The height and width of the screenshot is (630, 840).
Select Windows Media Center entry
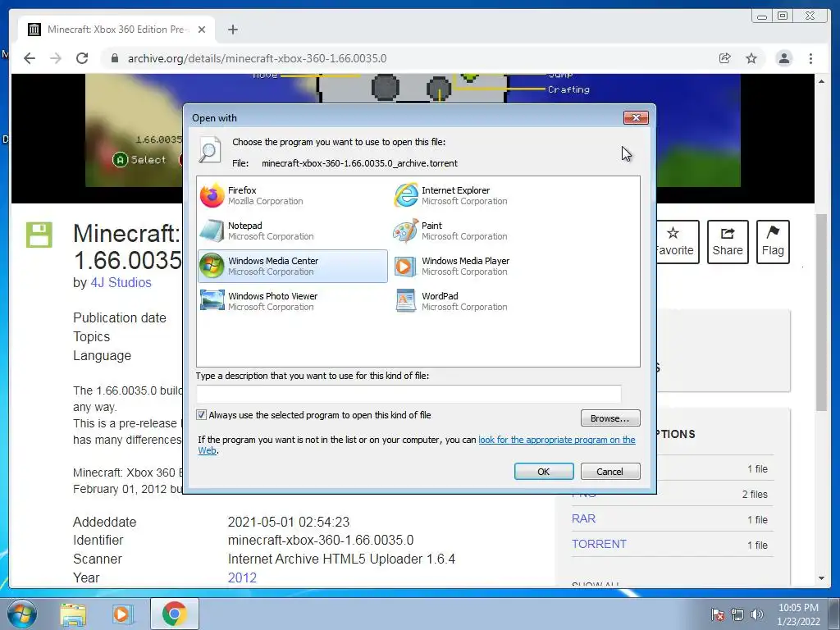pyautogui.click(x=292, y=267)
